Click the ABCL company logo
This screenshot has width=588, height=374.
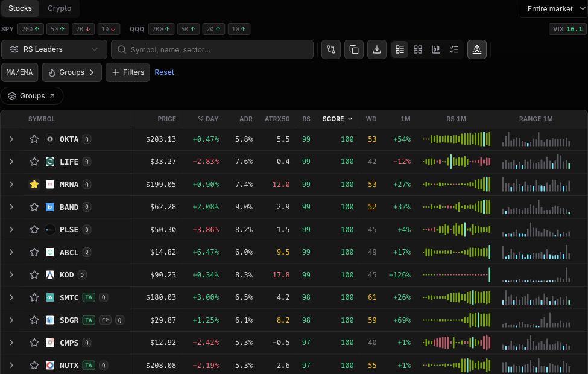coord(50,252)
